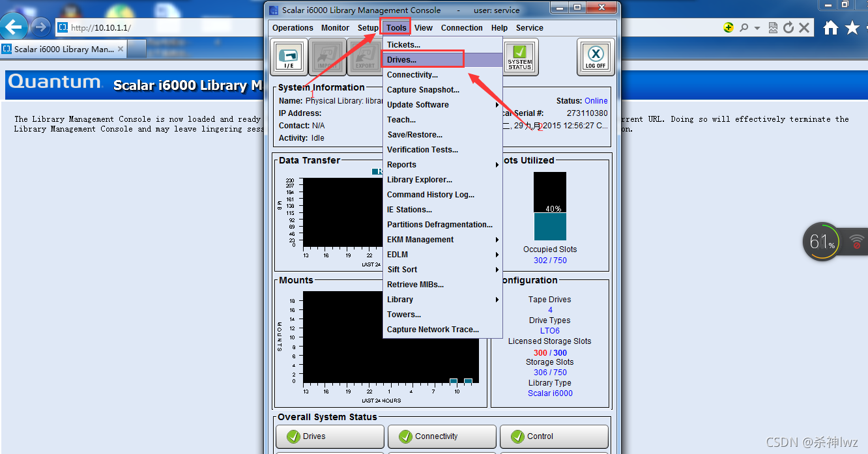Open the Help menu

500,28
